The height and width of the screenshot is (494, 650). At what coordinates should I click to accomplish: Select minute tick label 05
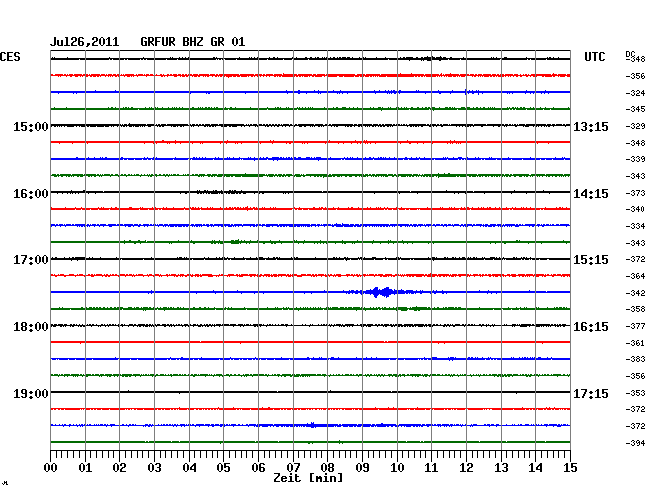(x=223, y=468)
